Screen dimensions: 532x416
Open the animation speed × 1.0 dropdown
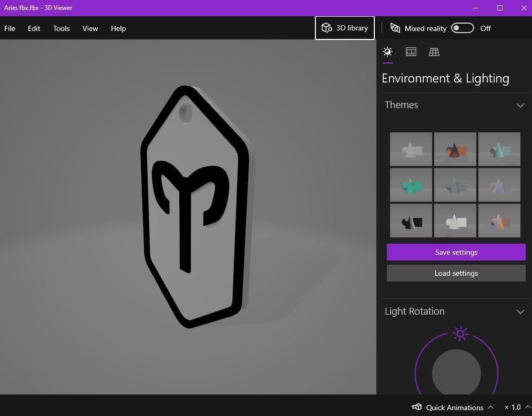coord(516,407)
